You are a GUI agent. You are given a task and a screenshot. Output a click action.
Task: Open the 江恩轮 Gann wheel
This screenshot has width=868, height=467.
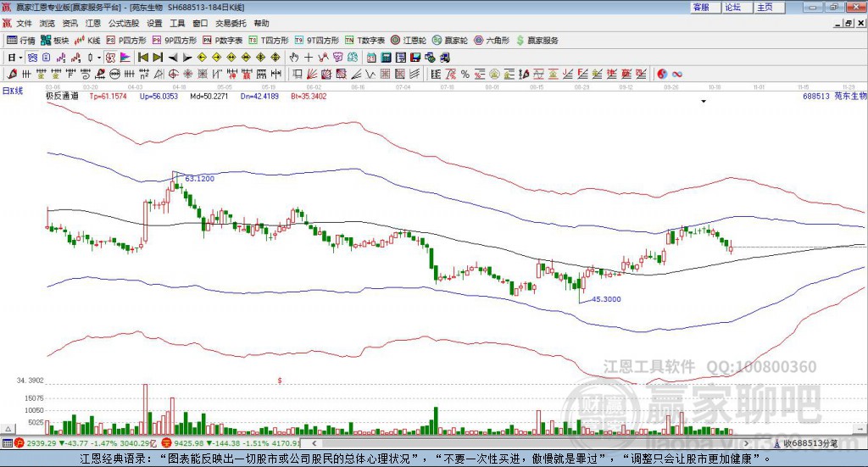click(x=409, y=41)
